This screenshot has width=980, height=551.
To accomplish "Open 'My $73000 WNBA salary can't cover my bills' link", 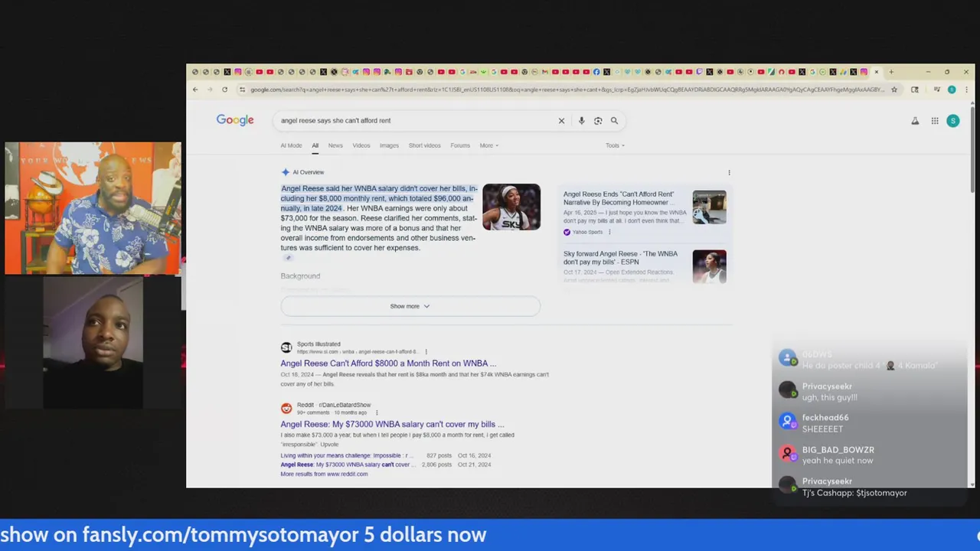I will point(392,424).
